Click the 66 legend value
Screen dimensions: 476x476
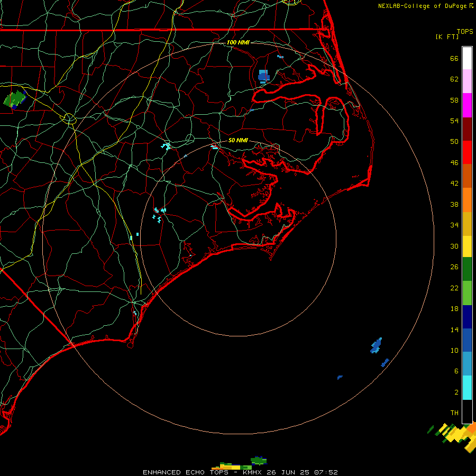click(x=454, y=58)
